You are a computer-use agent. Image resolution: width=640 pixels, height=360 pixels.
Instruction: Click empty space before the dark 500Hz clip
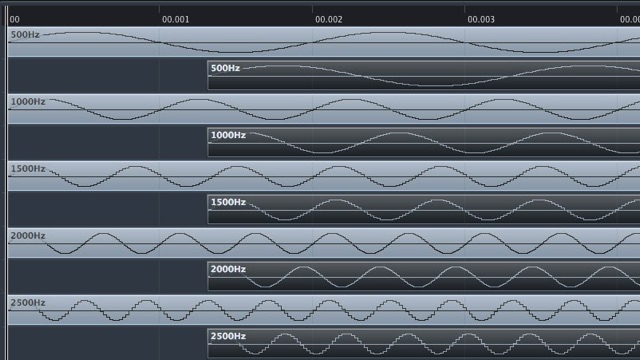[107, 75]
